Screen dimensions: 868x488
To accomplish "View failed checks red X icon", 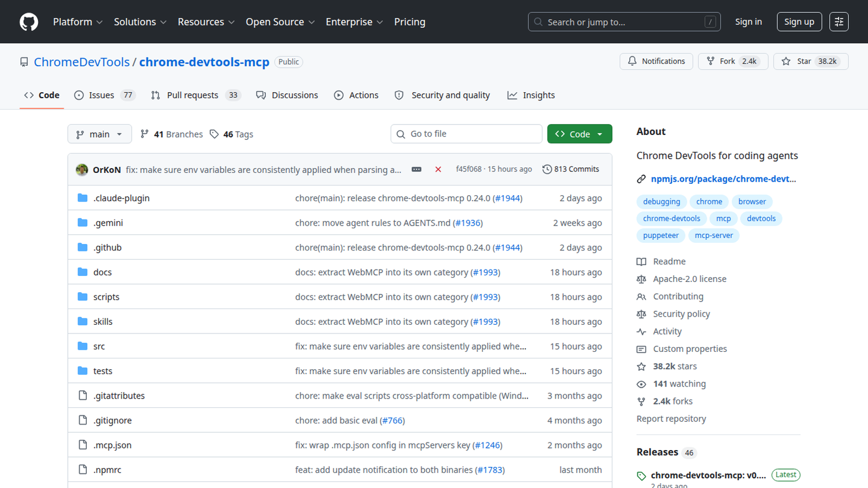I will click(x=438, y=169).
